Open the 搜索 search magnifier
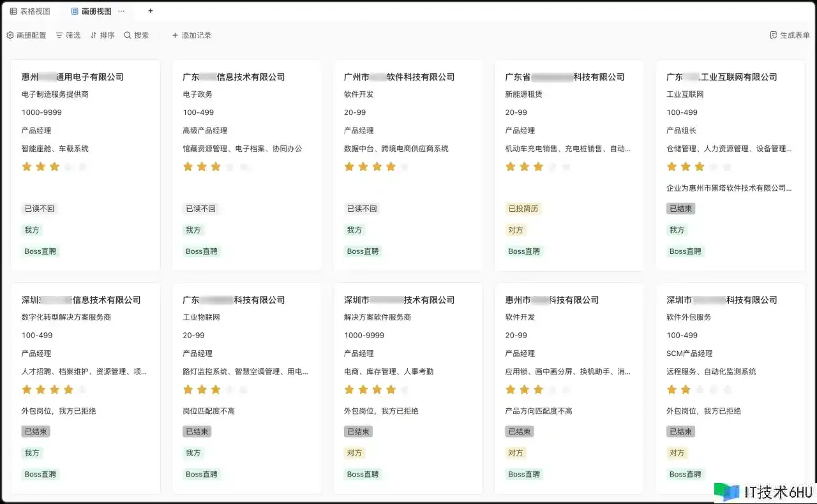817x504 pixels. point(128,36)
